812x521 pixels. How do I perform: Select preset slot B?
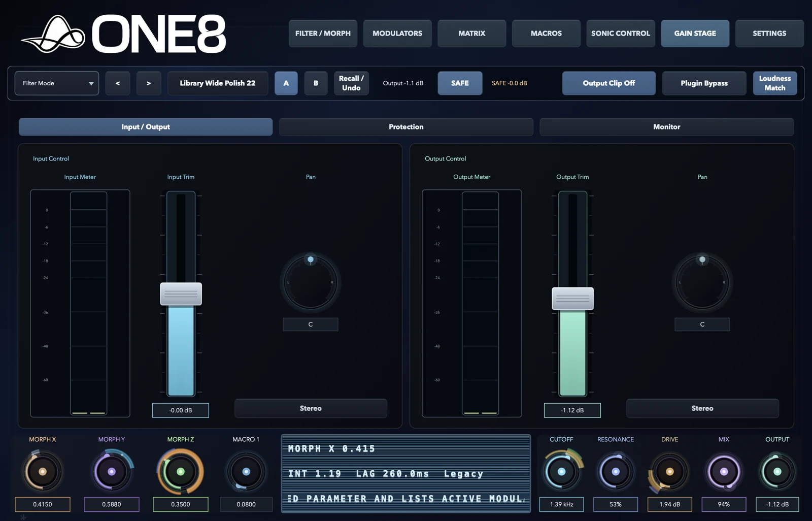point(316,83)
